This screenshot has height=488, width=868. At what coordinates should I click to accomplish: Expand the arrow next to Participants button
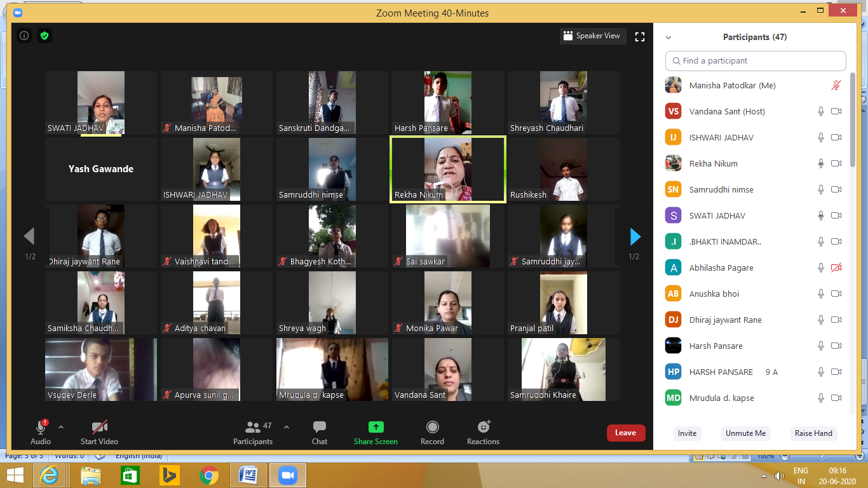click(x=286, y=427)
